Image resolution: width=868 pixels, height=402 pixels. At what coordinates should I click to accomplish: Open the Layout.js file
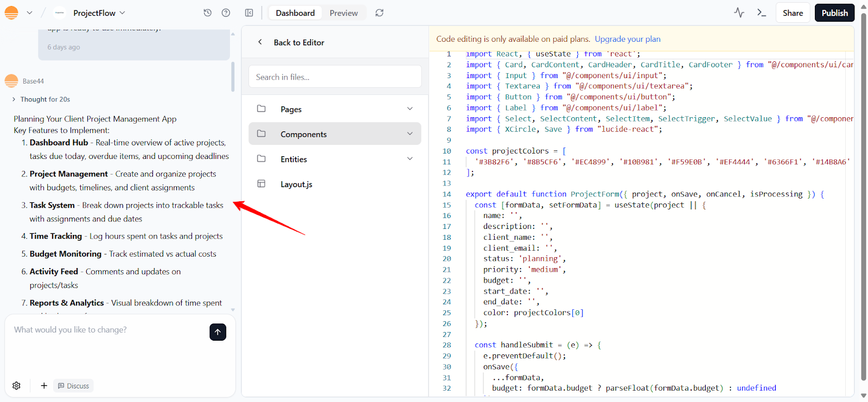[335, 184]
